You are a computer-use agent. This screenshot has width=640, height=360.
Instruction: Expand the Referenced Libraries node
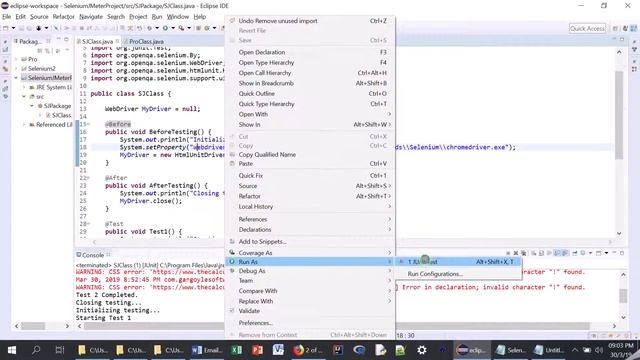point(24,124)
